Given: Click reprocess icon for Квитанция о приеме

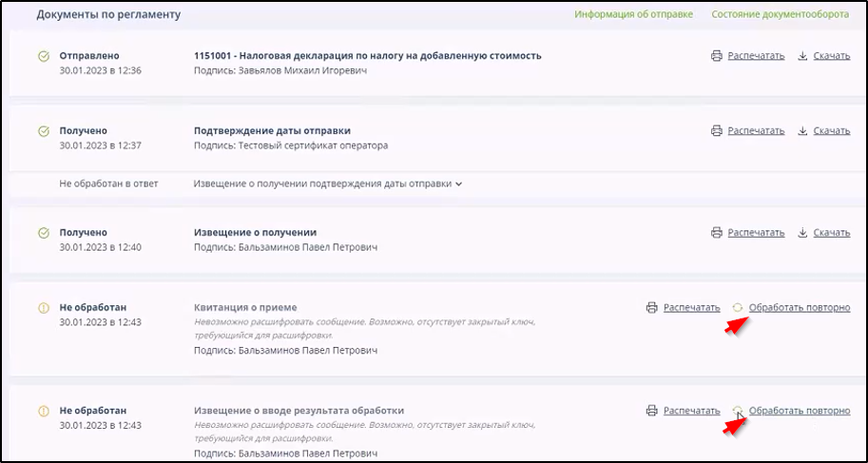Looking at the screenshot, I should (x=737, y=308).
